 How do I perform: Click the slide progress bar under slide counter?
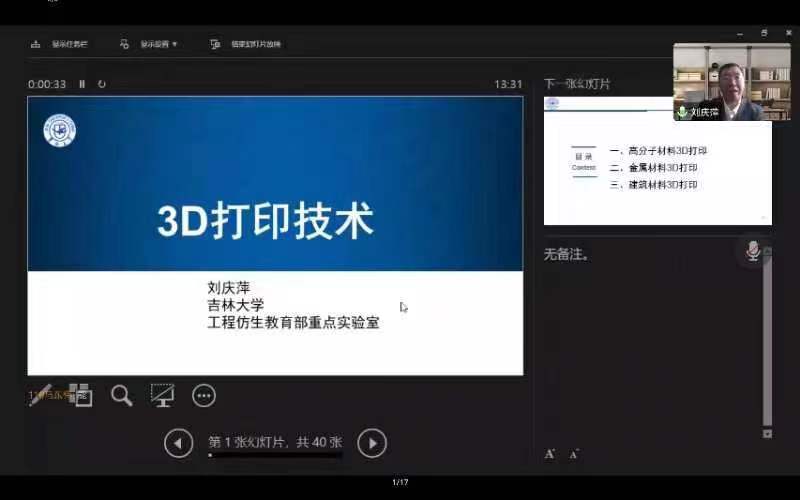(x=275, y=455)
